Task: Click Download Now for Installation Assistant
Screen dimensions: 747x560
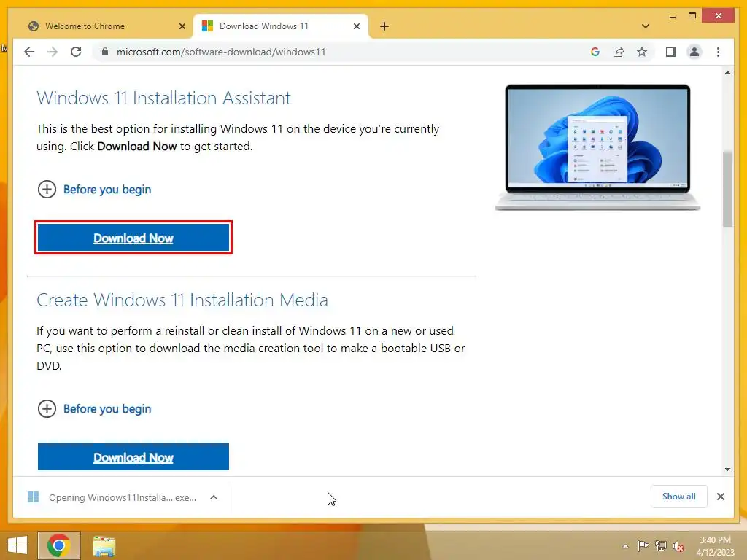Action: tap(133, 238)
